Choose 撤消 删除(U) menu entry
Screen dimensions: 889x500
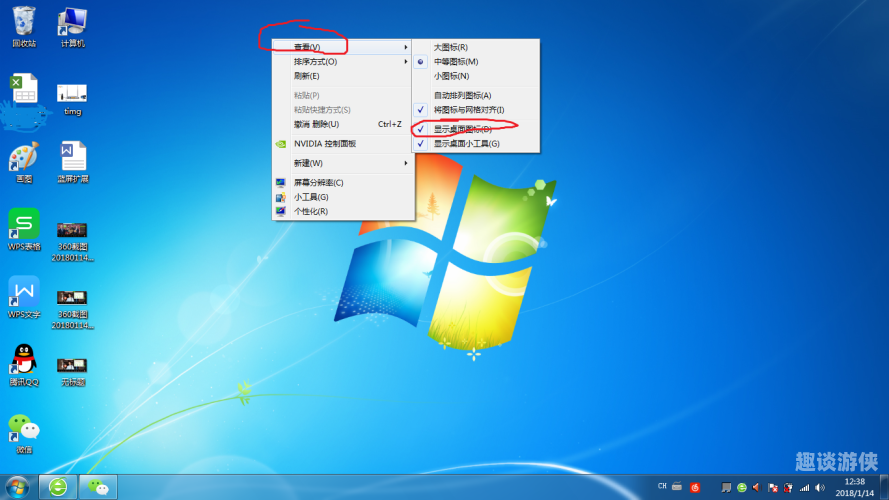click(x=344, y=124)
